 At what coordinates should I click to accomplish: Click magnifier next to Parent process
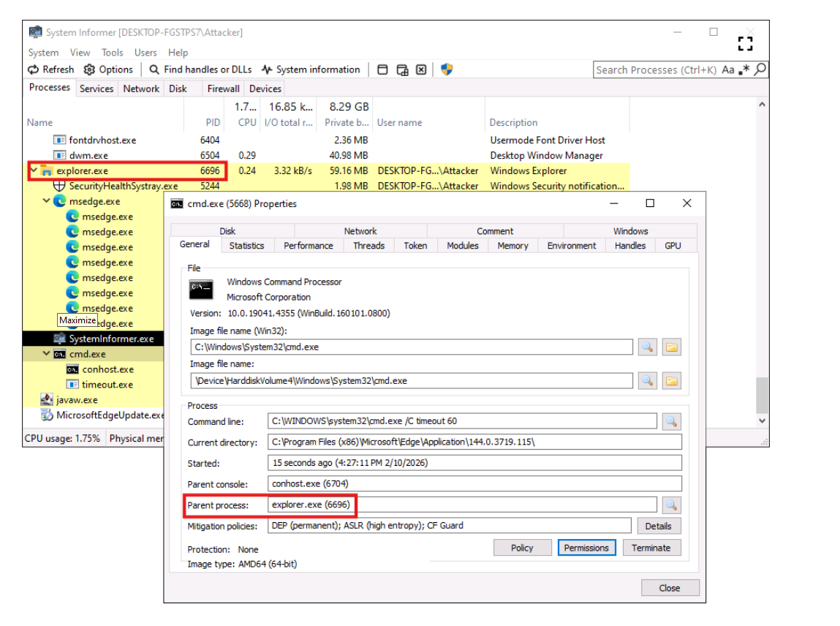pyautogui.click(x=672, y=505)
